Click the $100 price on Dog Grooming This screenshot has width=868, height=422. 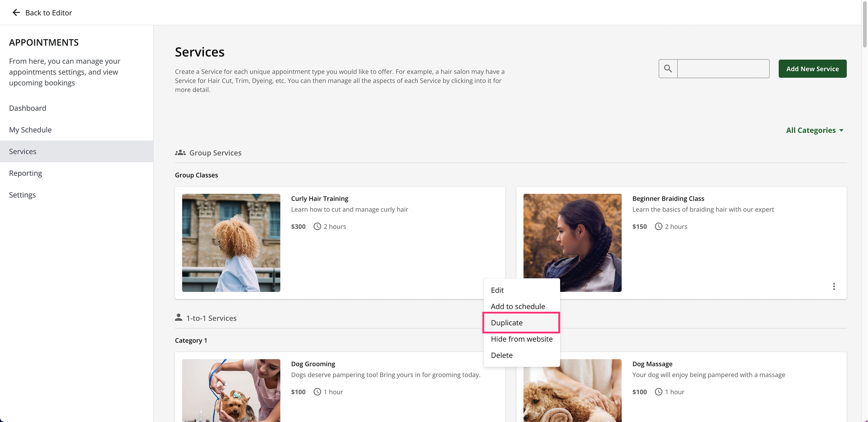tap(298, 392)
